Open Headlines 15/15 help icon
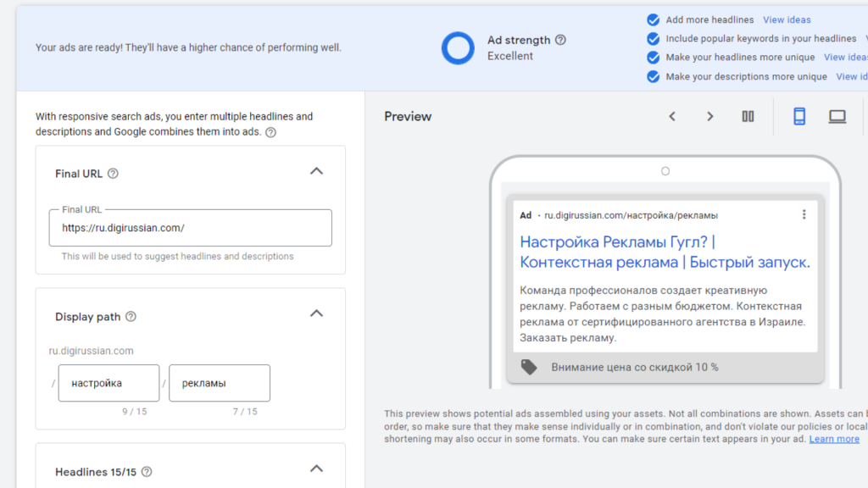 point(147,472)
